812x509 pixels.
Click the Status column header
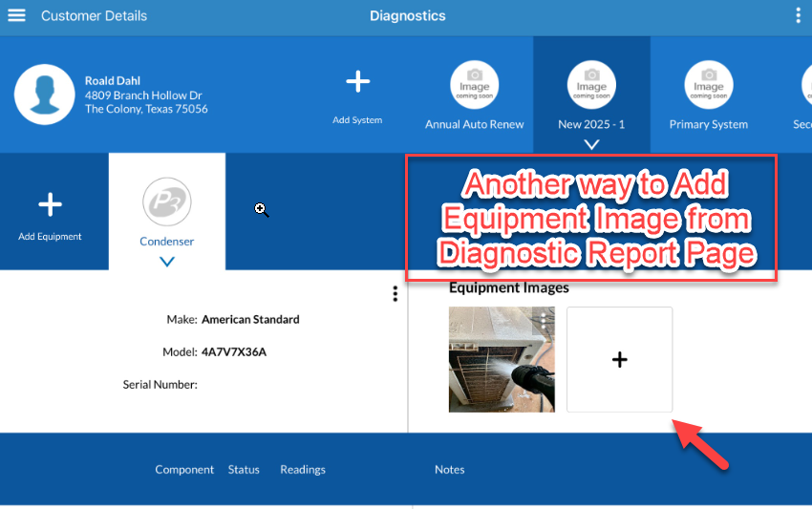(x=244, y=470)
